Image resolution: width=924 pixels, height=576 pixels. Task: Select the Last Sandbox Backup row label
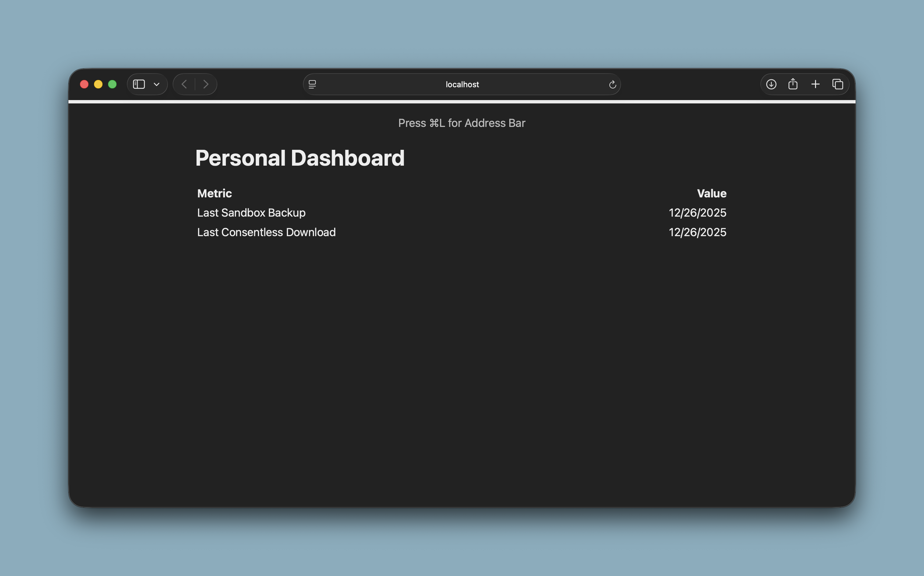(x=251, y=213)
